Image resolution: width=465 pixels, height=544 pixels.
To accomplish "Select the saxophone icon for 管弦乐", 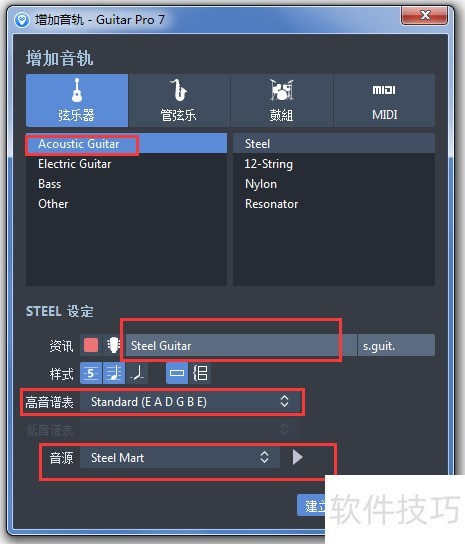I will tap(178, 90).
